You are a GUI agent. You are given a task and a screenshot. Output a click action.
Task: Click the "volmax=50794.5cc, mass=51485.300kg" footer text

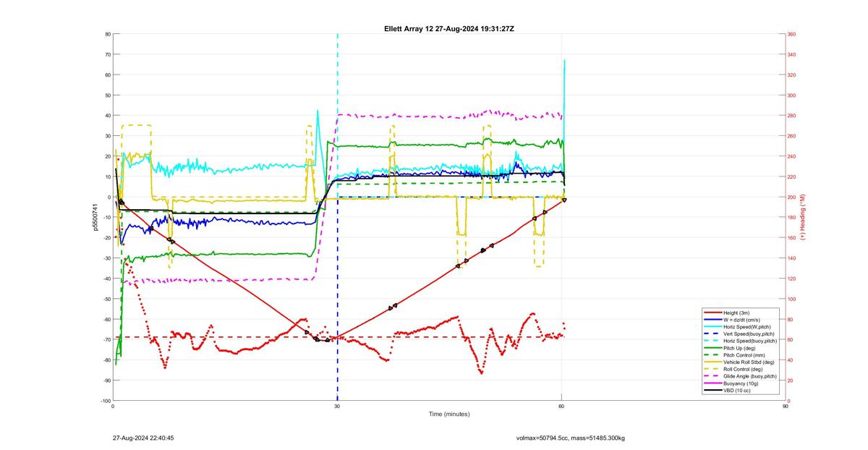571,438
